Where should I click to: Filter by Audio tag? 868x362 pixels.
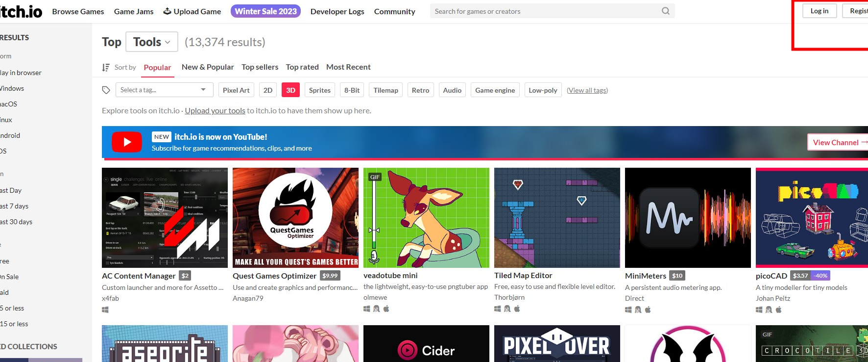click(452, 90)
